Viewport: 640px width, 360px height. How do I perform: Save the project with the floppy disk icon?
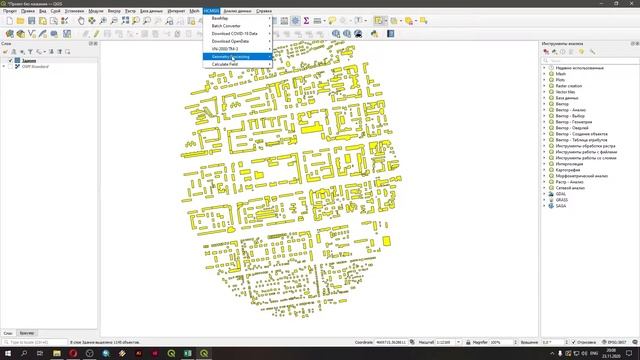pyautogui.click(x=31, y=21)
